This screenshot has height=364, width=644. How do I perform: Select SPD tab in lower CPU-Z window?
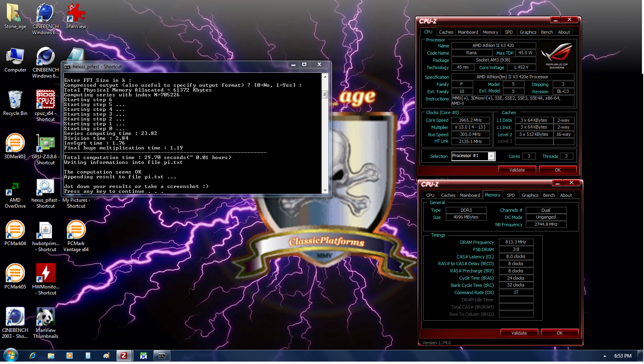pyautogui.click(x=511, y=195)
